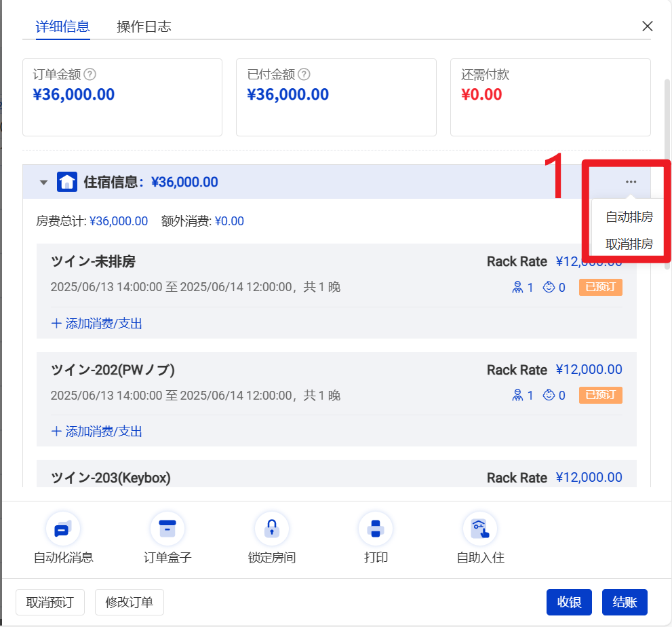Click the blue 收银 button
672x627 pixels.
coord(569,602)
